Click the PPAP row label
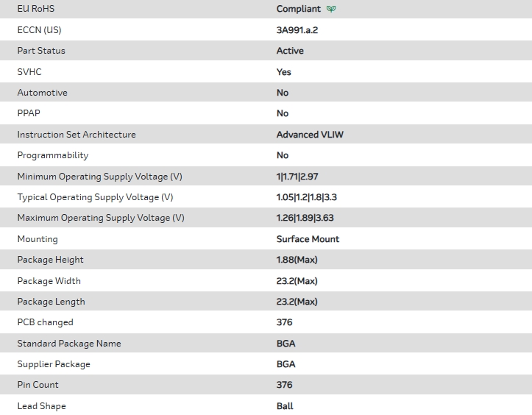Image resolution: width=532 pixels, height=415 pixels. pyautogui.click(x=28, y=113)
